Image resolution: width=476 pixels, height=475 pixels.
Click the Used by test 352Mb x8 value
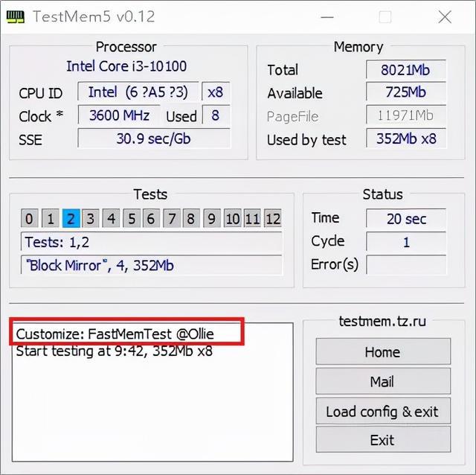pyautogui.click(x=406, y=138)
